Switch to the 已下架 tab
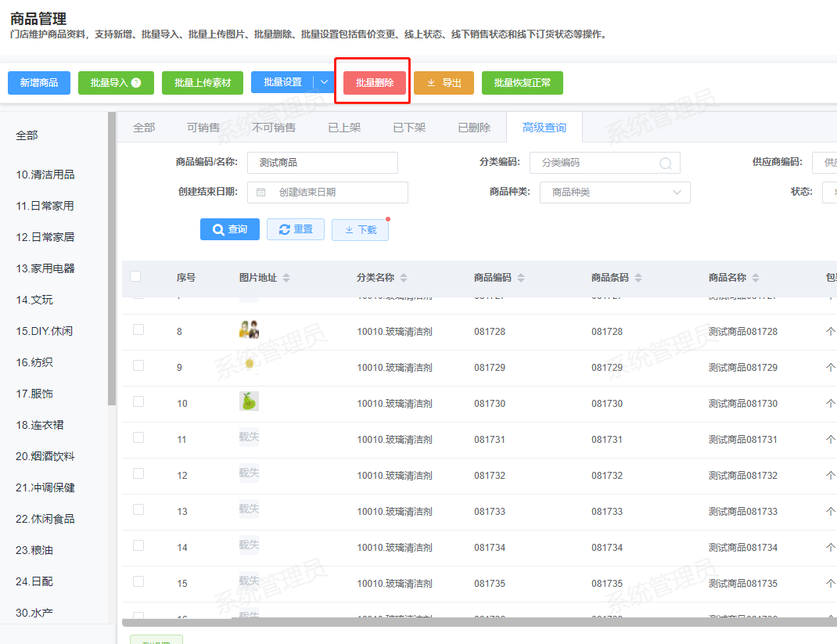837x644 pixels. tap(409, 128)
